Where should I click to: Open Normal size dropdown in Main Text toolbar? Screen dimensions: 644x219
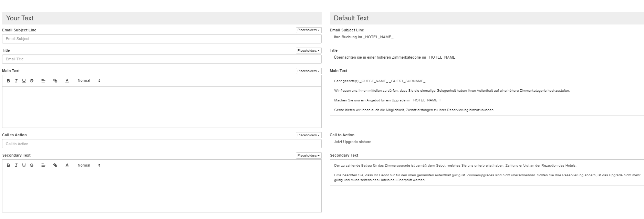89,81
